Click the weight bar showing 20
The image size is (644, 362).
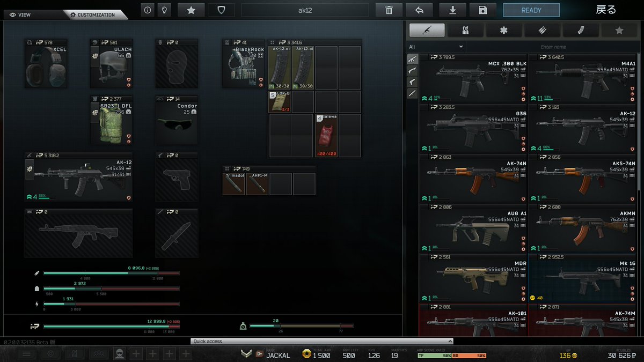click(x=302, y=326)
